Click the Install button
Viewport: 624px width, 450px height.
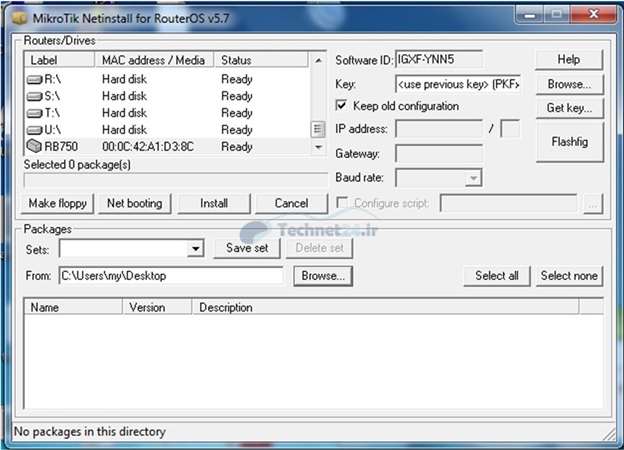point(214,203)
